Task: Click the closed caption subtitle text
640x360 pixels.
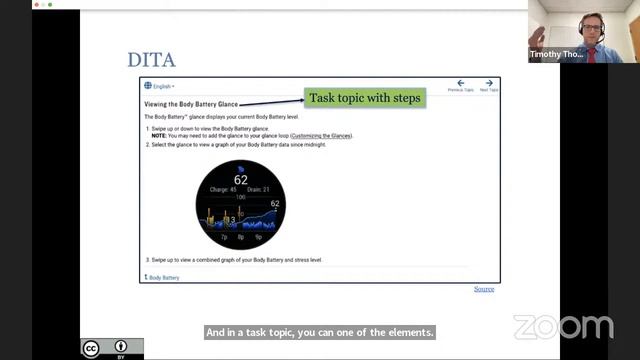Action: coord(320,332)
